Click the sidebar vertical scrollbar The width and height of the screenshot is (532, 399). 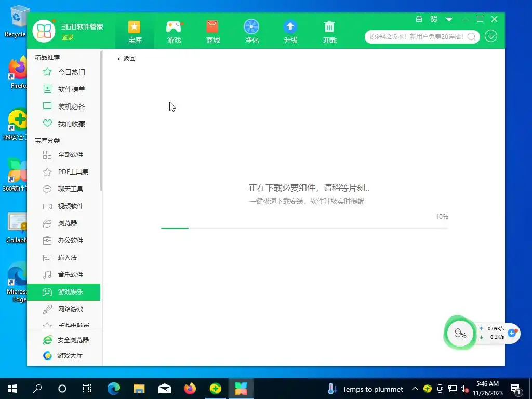101,121
